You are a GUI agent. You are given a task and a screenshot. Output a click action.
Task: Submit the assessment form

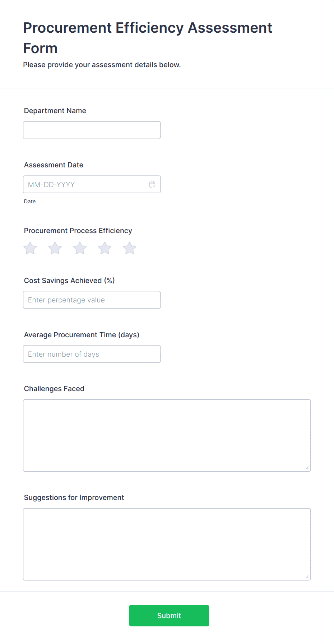click(x=169, y=616)
